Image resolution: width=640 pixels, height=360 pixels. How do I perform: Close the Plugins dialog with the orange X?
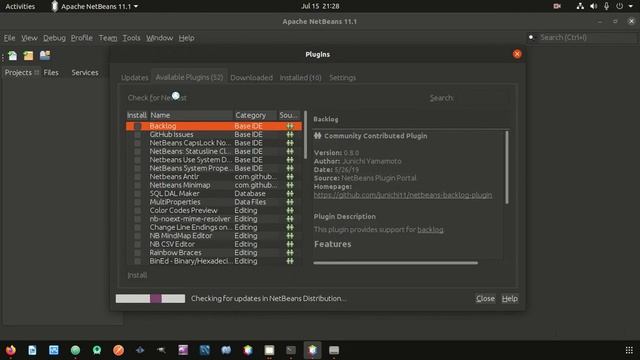tap(517, 54)
